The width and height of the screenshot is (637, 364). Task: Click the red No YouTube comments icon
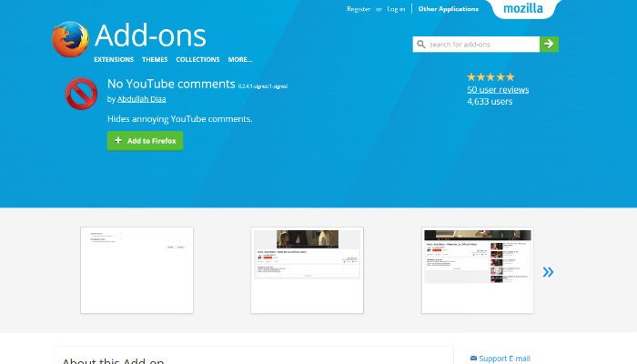81,94
